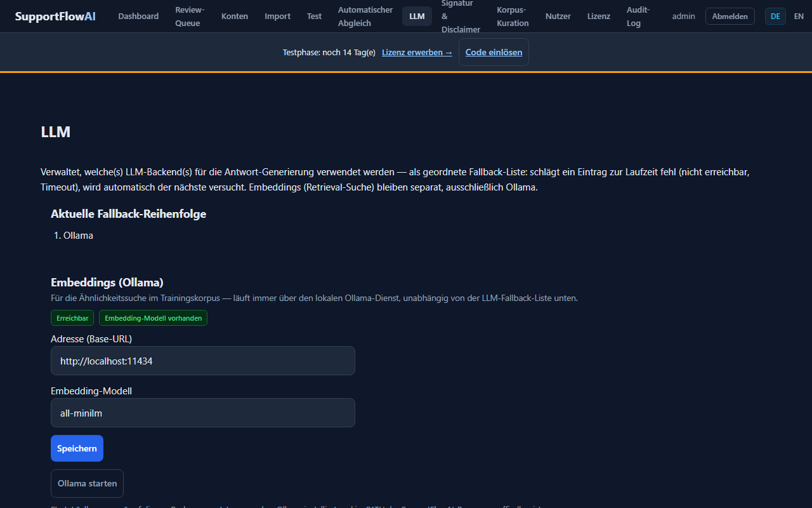Open the Nutzer page

pos(558,17)
